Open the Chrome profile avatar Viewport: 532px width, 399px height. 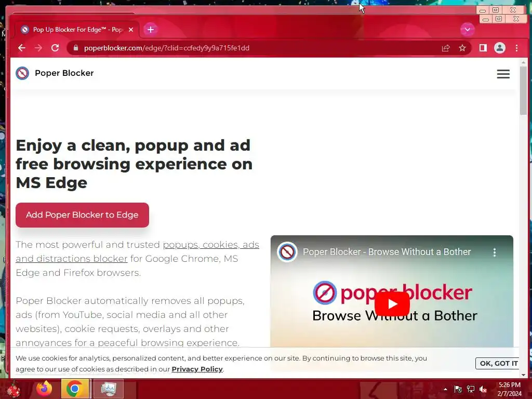499,48
